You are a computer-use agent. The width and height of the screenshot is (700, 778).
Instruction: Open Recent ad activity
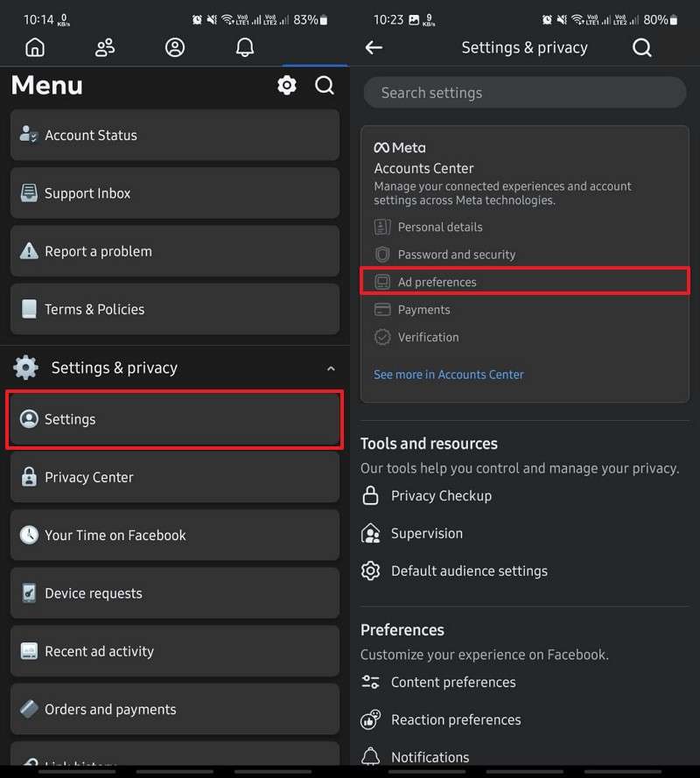175,651
